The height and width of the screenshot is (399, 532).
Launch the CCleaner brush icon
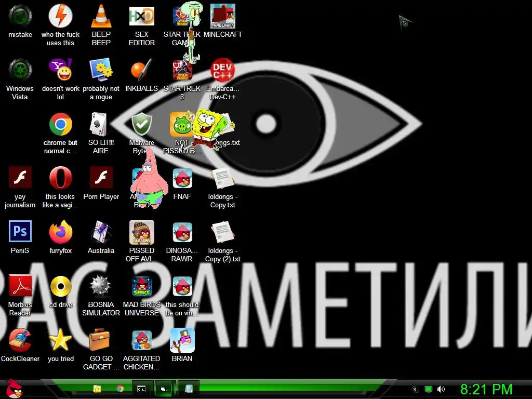click(x=20, y=340)
